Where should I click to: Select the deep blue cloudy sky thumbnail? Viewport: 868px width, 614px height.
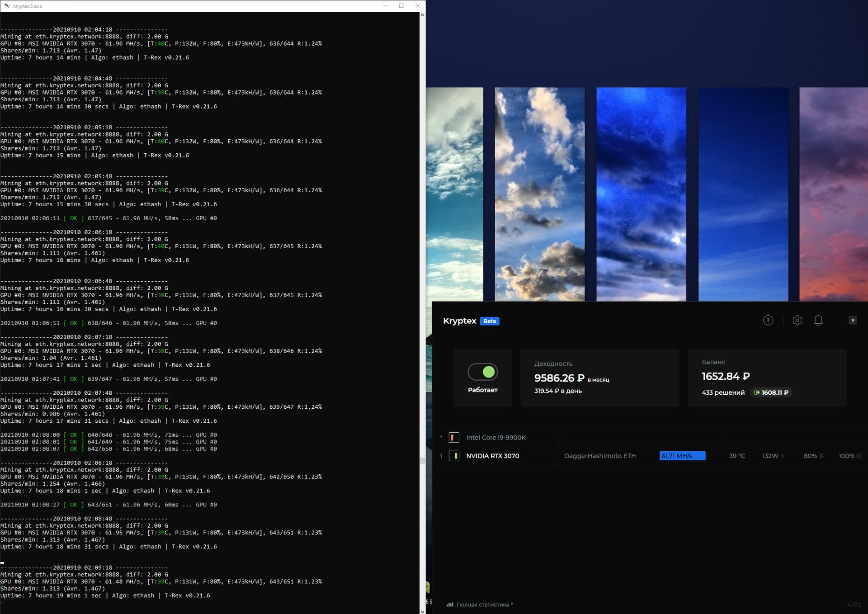pyautogui.click(x=641, y=194)
